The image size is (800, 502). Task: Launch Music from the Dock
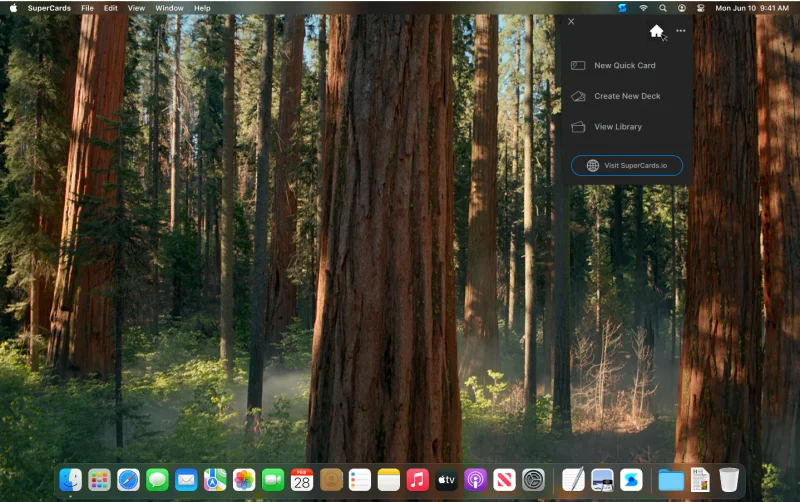pos(417,480)
